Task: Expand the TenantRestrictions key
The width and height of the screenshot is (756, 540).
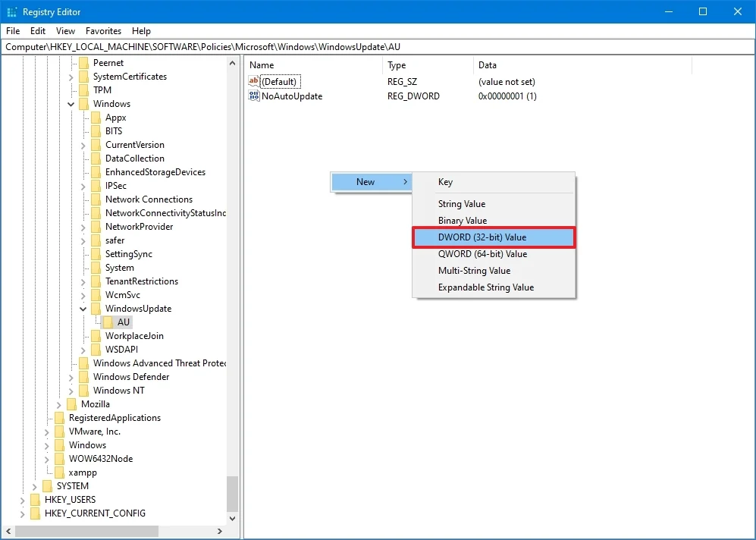Action: (83, 281)
